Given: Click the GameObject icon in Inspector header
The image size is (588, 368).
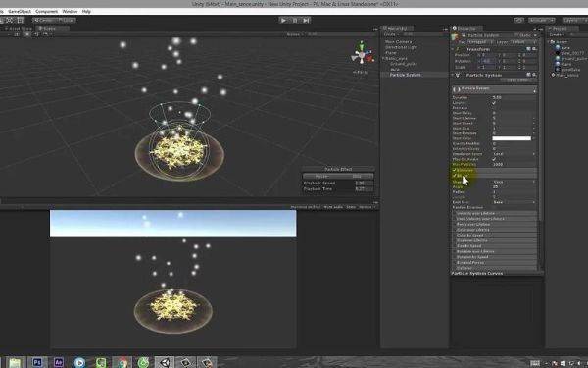Looking at the screenshot, I should (x=455, y=37).
